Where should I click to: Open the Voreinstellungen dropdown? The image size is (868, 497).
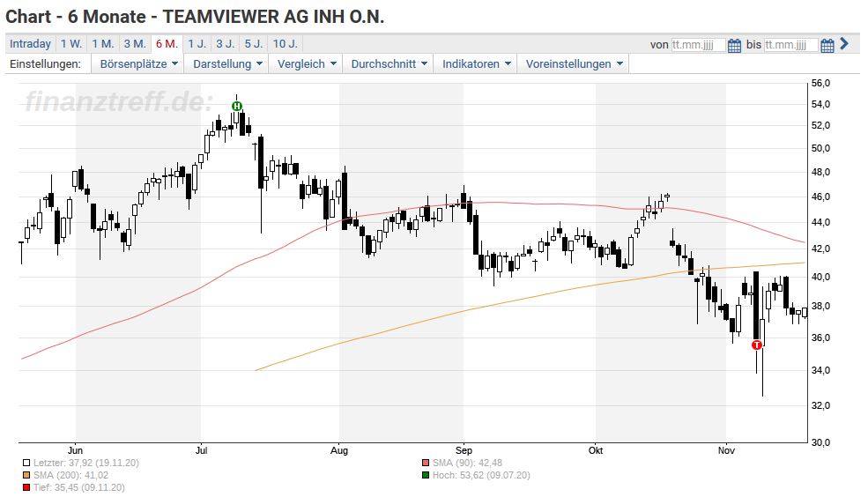[574, 63]
